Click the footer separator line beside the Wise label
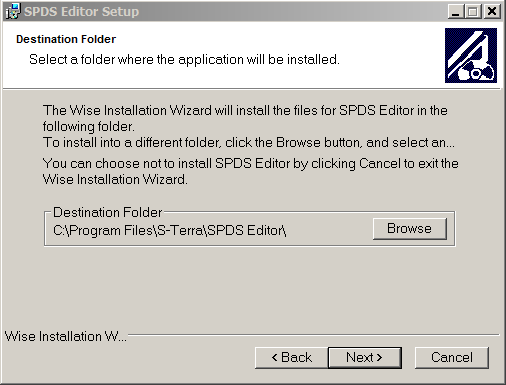The image size is (506, 385). coord(314,334)
